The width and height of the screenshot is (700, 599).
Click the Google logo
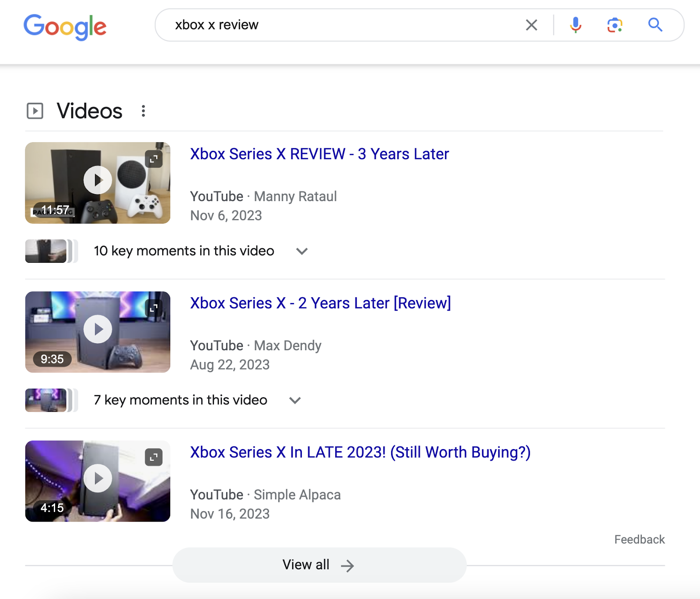tap(65, 26)
